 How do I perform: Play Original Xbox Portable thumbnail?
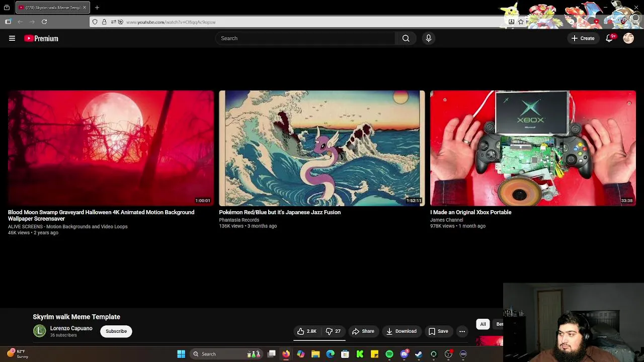(533, 148)
